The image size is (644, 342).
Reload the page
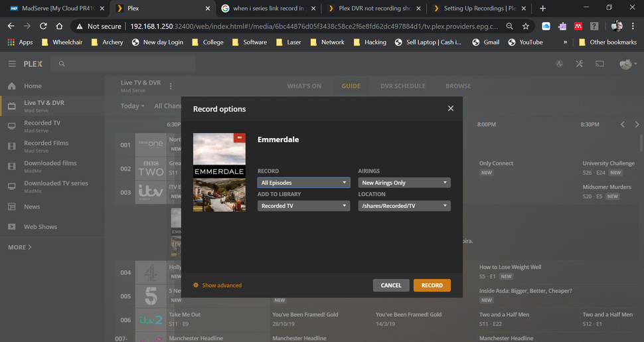point(43,27)
